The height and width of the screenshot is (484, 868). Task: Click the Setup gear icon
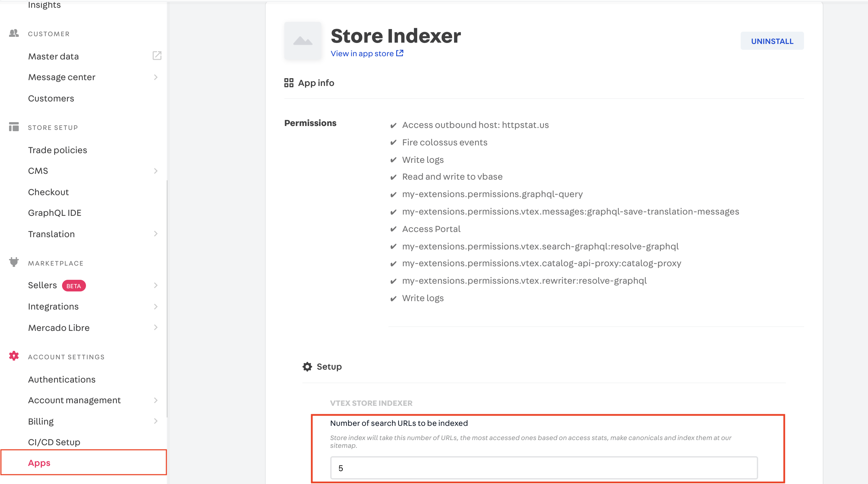click(x=307, y=367)
